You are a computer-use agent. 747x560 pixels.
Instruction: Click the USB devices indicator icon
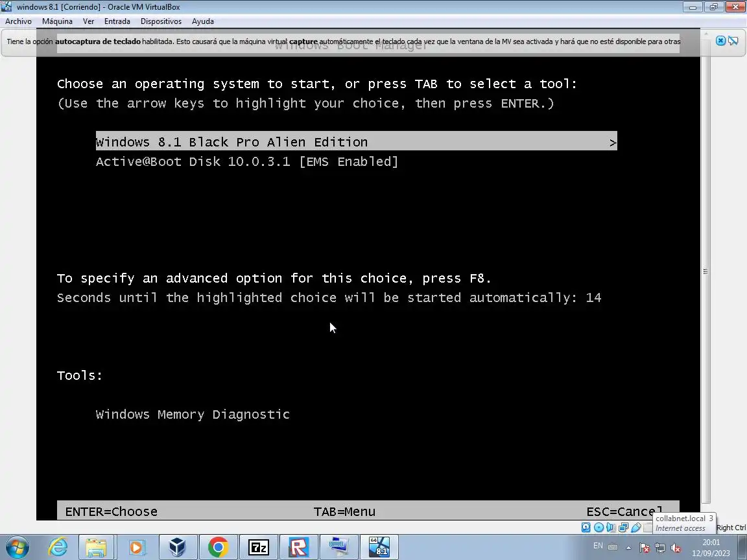coord(635,527)
